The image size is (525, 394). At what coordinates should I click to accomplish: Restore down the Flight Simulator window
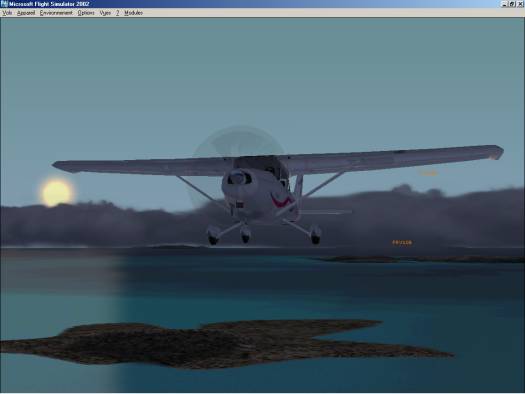512,4
